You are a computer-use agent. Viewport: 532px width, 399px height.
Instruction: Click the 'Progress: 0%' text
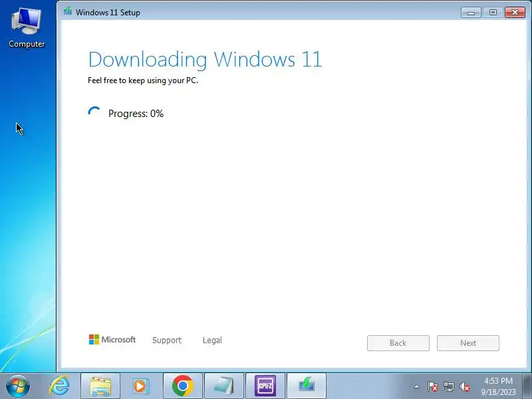pyautogui.click(x=136, y=113)
